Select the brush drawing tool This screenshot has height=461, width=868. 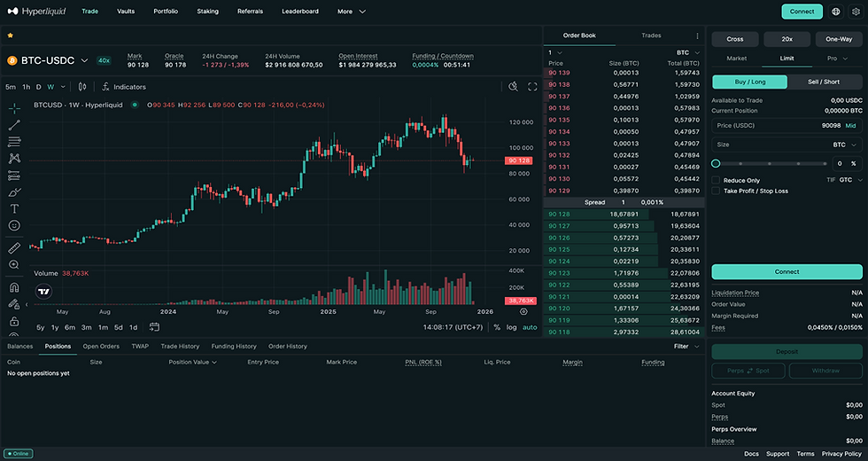pos(14,192)
